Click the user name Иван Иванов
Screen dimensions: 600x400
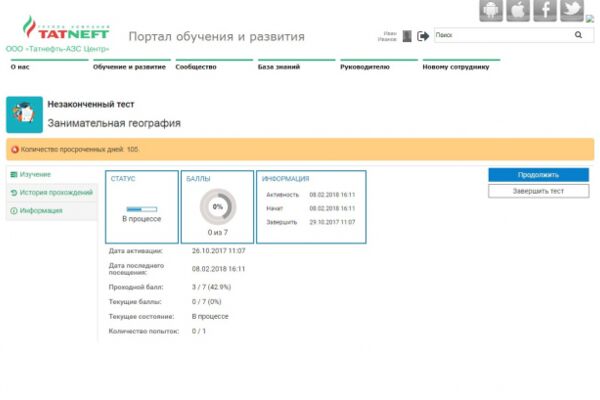coord(387,36)
